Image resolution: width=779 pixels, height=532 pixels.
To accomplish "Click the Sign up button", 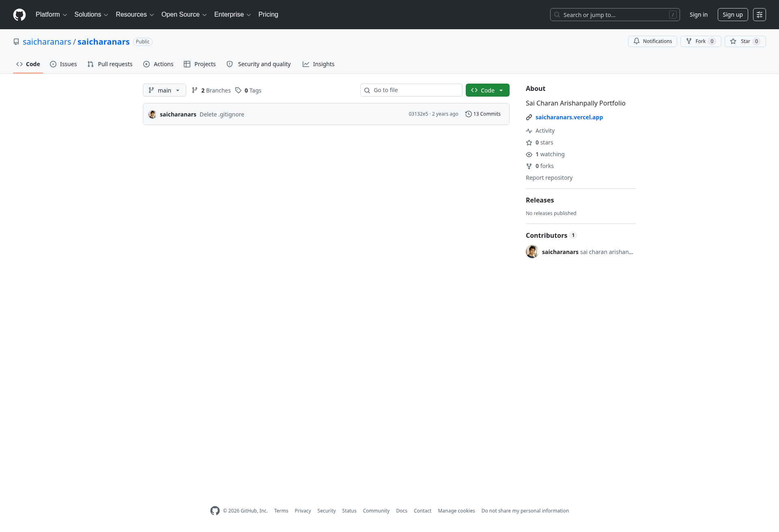I will (x=733, y=15).
